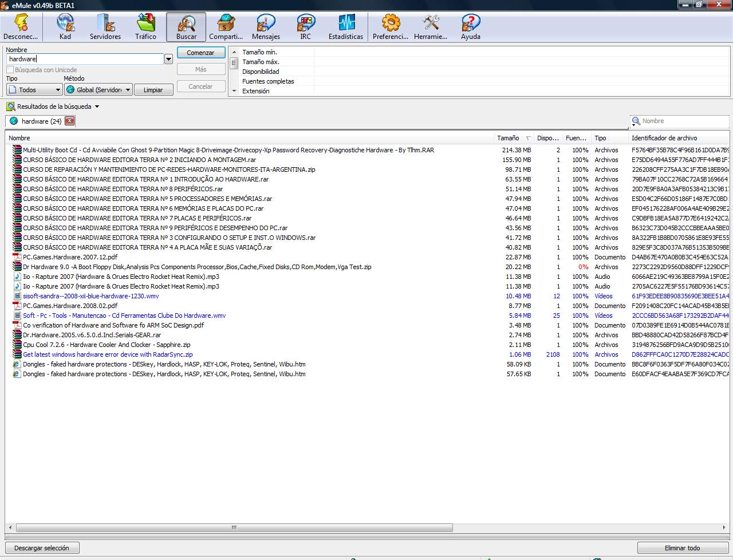Click the Tamaño mín. filter row
This screenshot has height=560, width=733.
point(484,52)
